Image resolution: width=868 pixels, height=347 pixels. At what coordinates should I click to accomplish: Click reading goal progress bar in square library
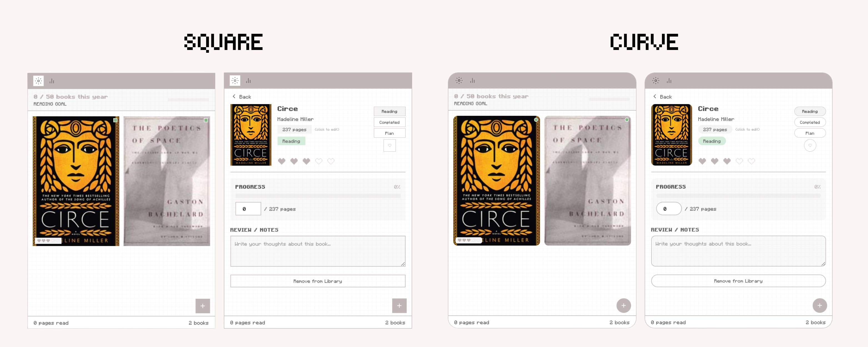point(188,100)
